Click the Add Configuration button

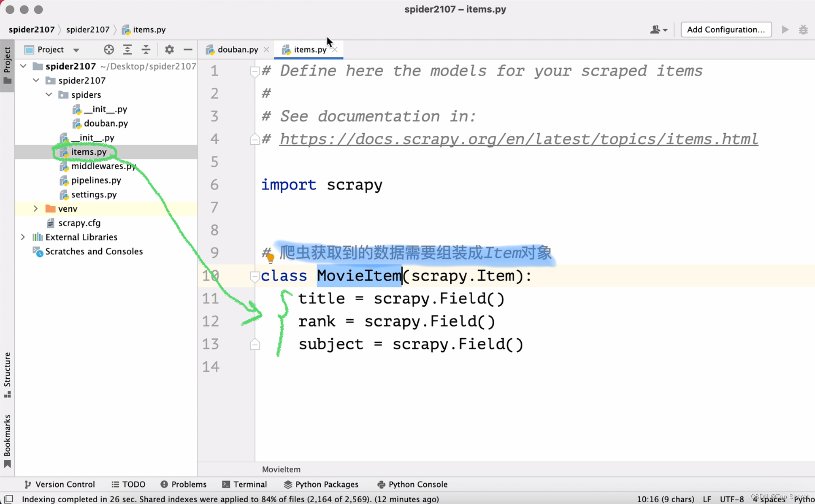(x=726, y=30)
